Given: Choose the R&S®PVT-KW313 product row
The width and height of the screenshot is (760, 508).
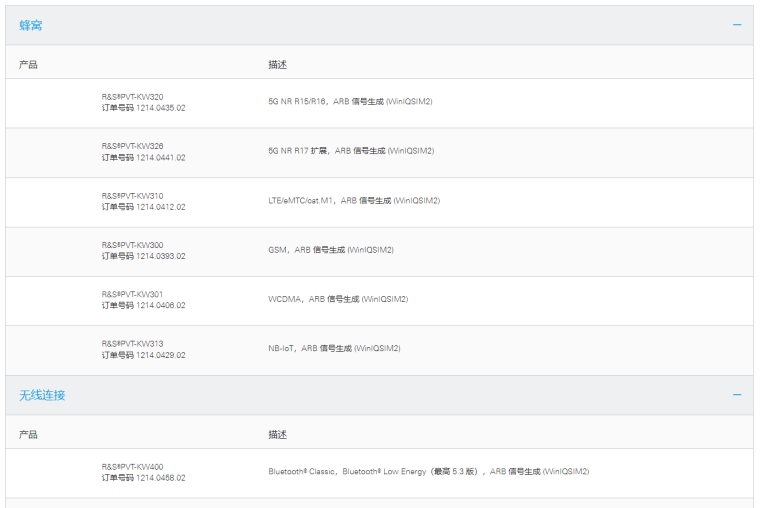Looking at the screenshot, I should click(x=133, y=343).
